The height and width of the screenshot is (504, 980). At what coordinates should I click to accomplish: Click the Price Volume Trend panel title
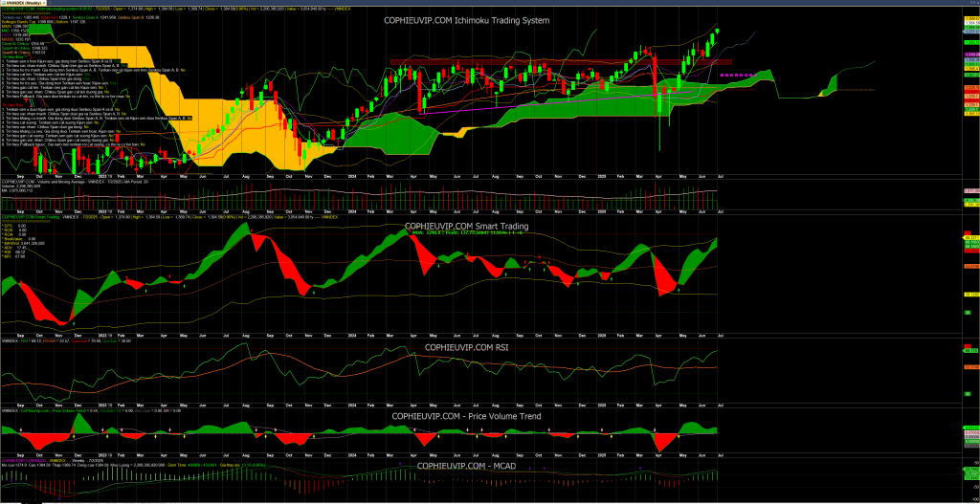pos(466,416)
